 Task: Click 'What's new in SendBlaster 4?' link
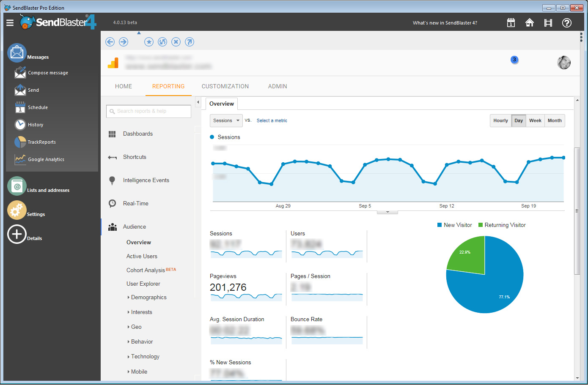[445, 23]
